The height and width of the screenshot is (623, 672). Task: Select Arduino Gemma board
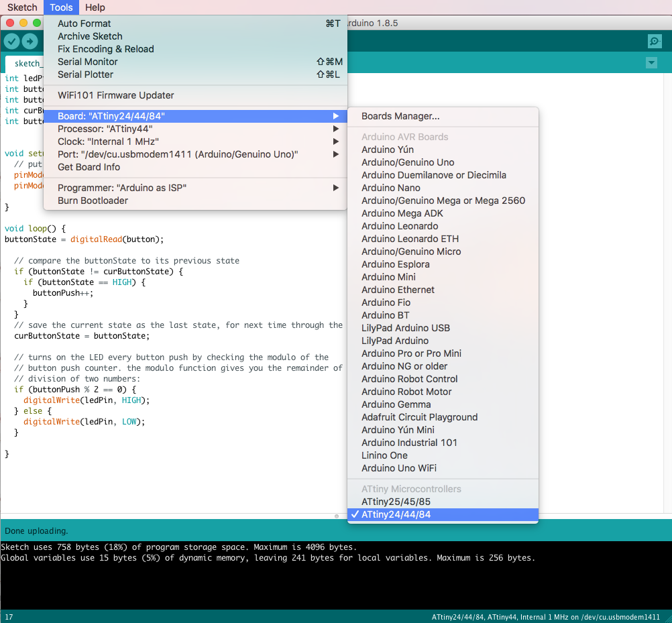443,404
